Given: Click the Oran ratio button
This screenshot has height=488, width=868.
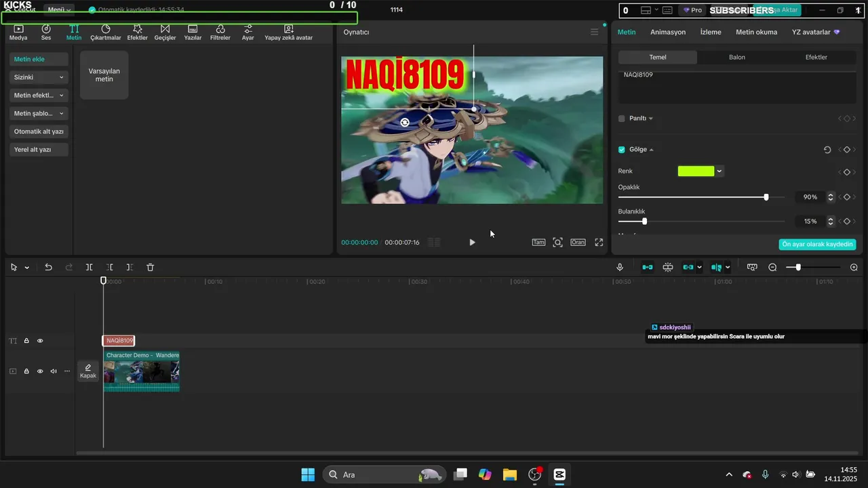Looking at the screenshot, I should (578, 242).
